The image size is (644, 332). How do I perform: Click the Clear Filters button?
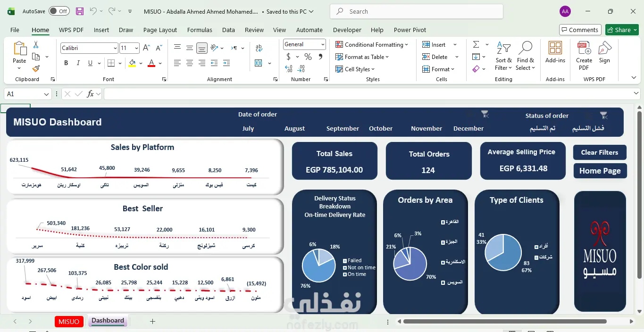click(x=600, y=152)
